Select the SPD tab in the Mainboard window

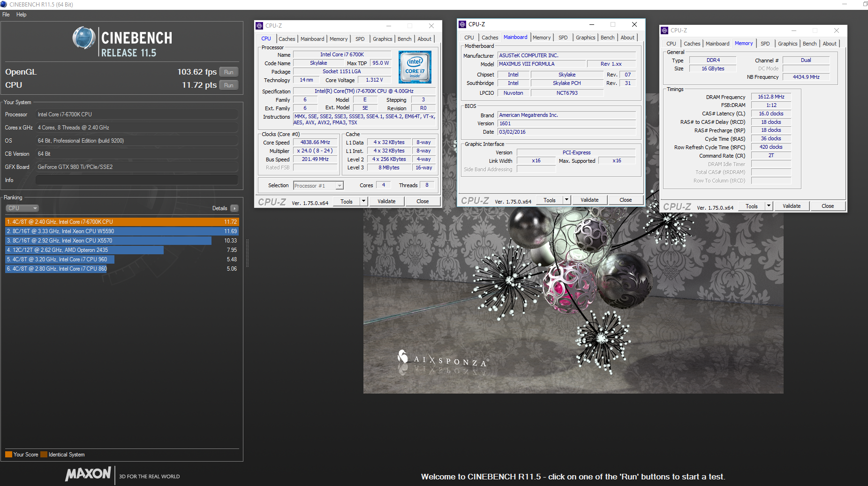(563, 38)
